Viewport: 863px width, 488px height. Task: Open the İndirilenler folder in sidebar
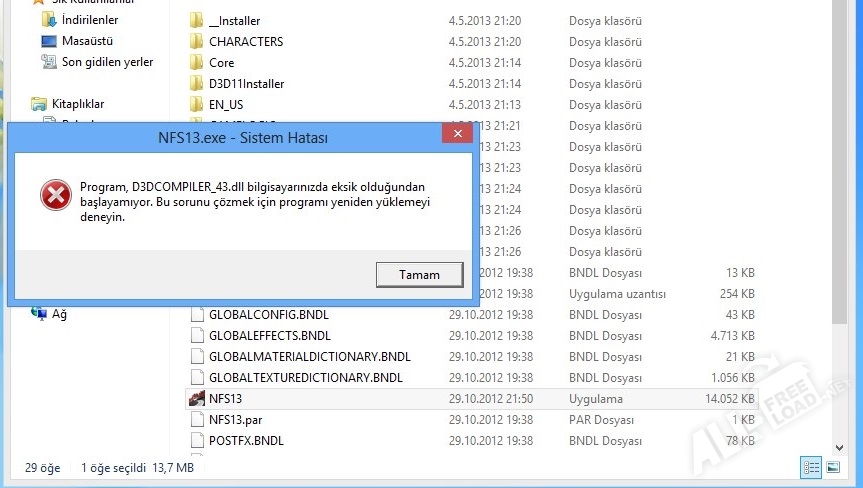point(88,20)
